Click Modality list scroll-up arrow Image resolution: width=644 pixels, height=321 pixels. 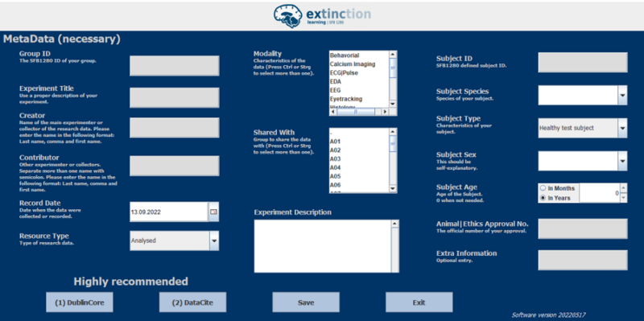point(393,54)
